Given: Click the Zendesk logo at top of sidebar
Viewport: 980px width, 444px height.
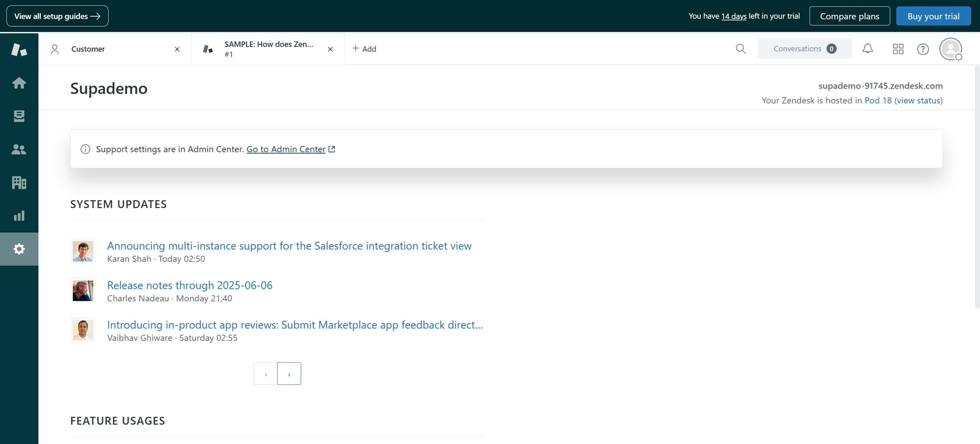Looking at the screenshot, I should [19, 49].
